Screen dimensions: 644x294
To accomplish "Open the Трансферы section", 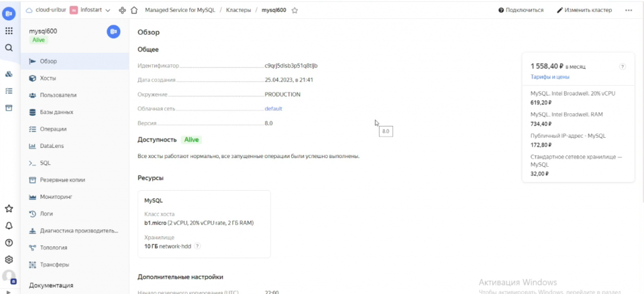I will pyautogui.click(x=75, y=265).
